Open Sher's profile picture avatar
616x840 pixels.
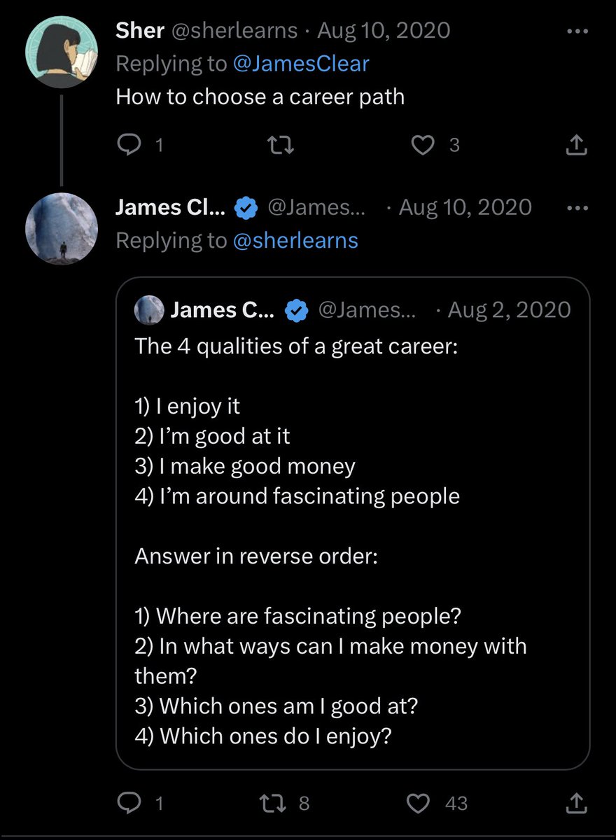pyautogui.click(x=62, y=52)
